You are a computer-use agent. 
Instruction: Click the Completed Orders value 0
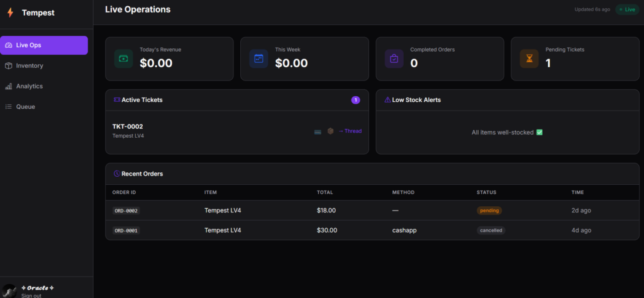click(x=414, y=63)
